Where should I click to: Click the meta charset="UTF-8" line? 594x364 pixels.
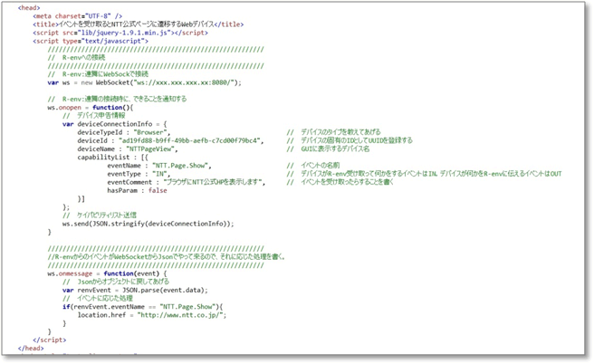coord(77,16)
